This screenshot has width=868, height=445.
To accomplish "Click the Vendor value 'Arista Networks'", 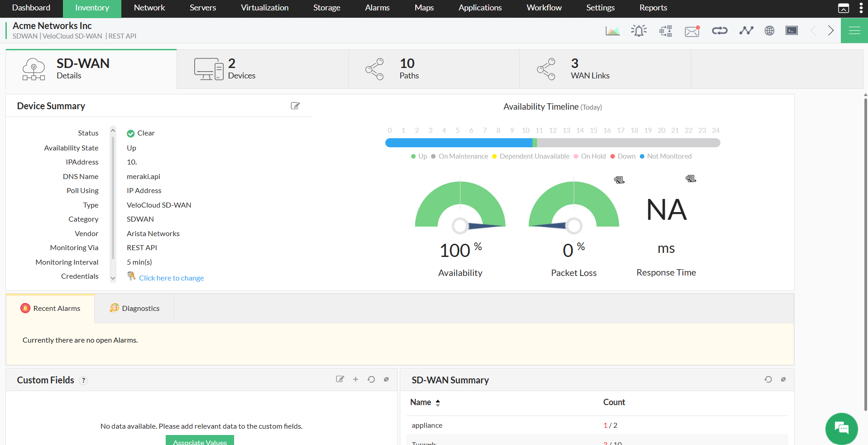I will tap(153, 233).
